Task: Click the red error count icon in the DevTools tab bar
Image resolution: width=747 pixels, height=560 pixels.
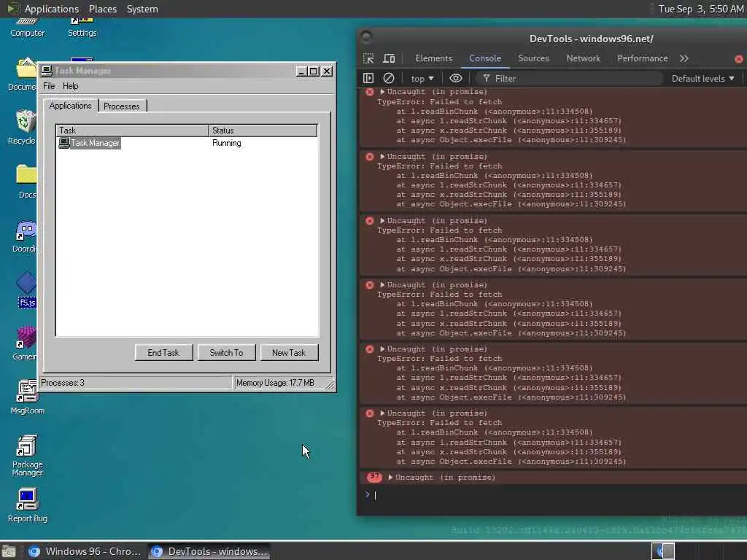Action: point(739,59)
